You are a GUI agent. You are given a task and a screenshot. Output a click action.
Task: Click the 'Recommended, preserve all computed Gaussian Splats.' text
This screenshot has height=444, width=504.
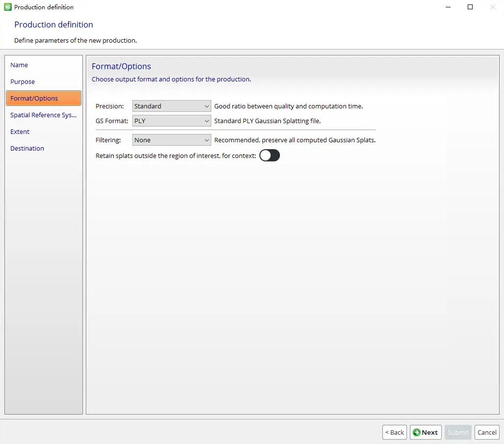[x=295, y=140]
